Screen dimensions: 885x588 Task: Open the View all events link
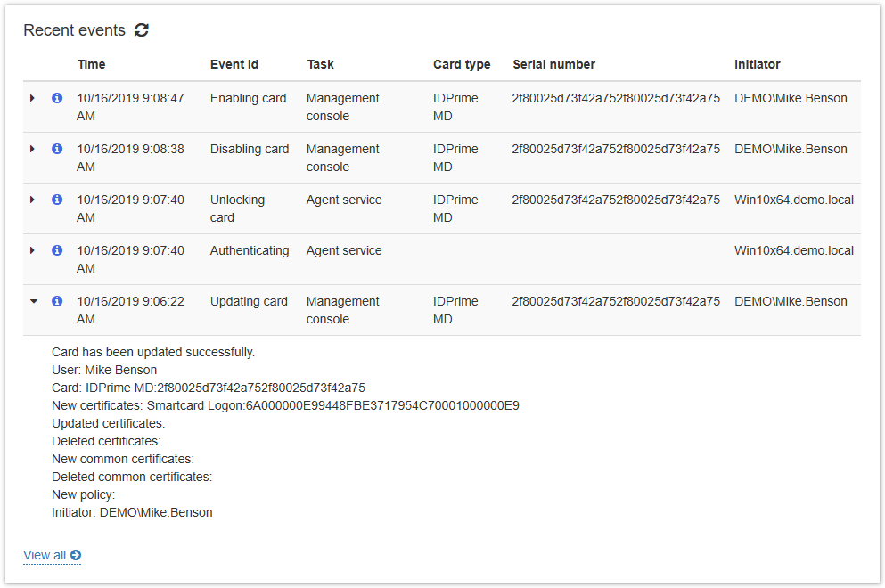45,555
